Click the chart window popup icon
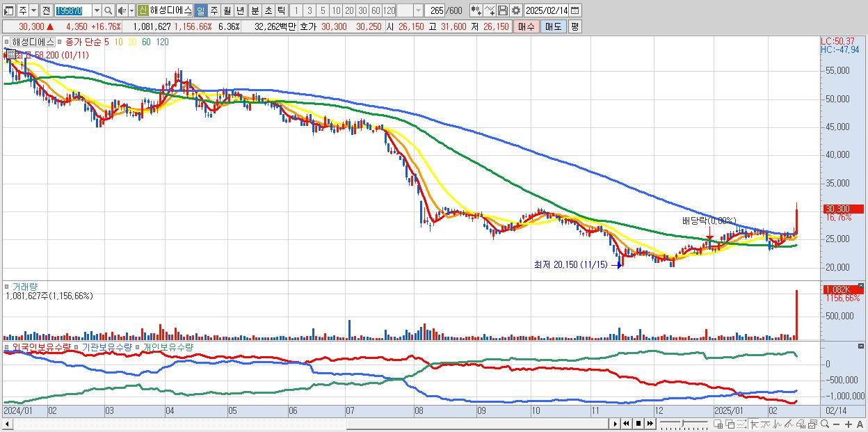 [813, 424]
